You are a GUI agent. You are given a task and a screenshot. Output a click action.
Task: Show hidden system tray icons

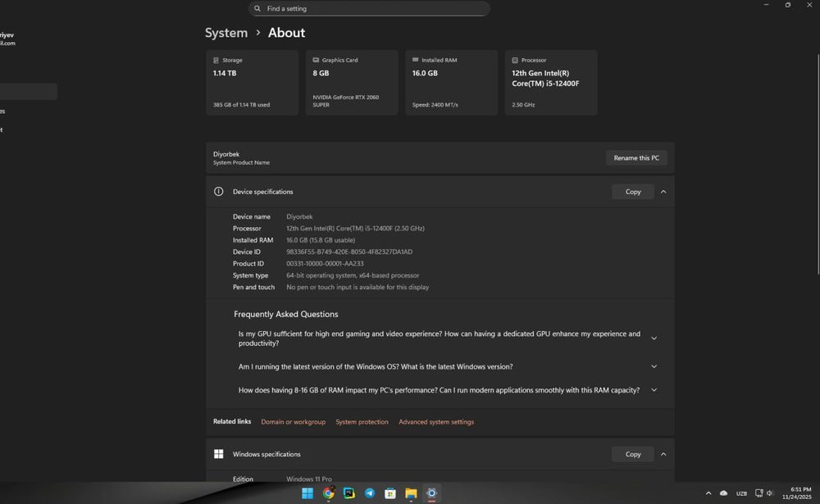(x=708, y=493)
